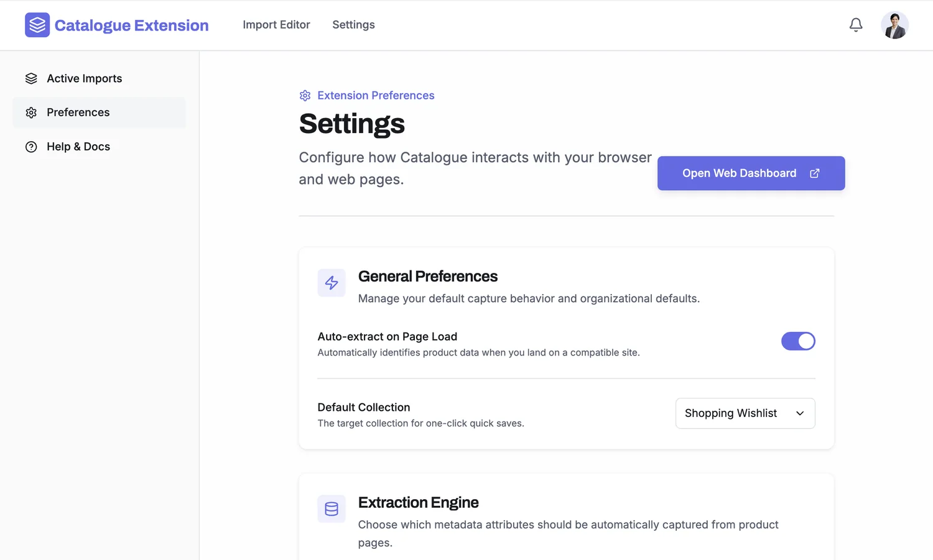Click the Default Collection label

pos(364,407)
